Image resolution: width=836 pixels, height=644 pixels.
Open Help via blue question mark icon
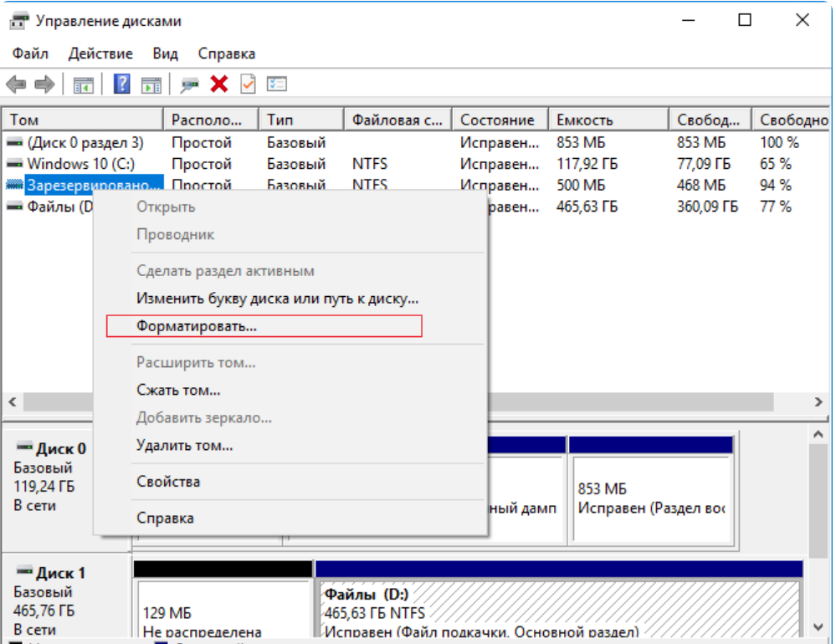(x=122, y=84)
